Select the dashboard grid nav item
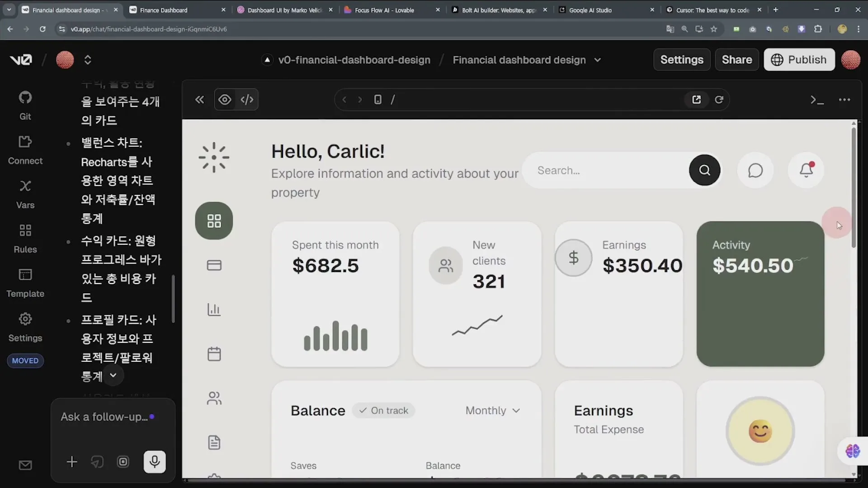Viewport: 868px width, 488px height. coord(214,221)
